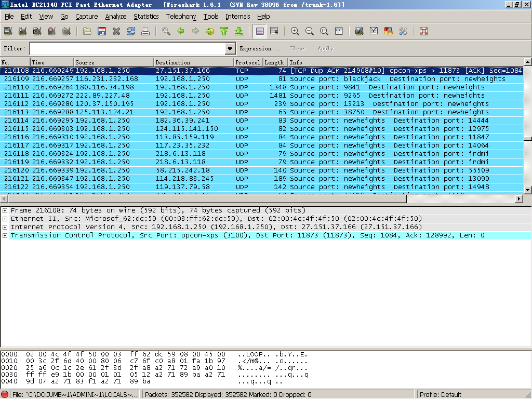Apply the display filter
This screenshot has width=532, height=399.
pos(326,48)
